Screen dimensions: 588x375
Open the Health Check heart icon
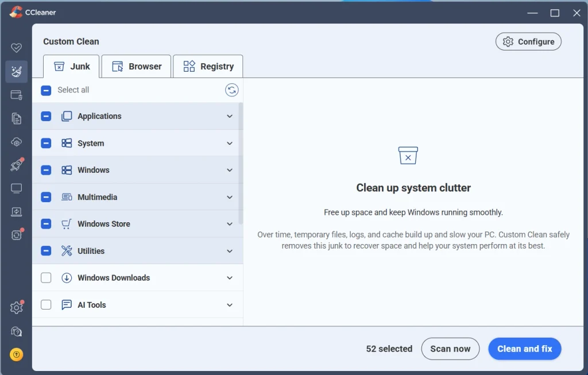[x=16, y=48]
